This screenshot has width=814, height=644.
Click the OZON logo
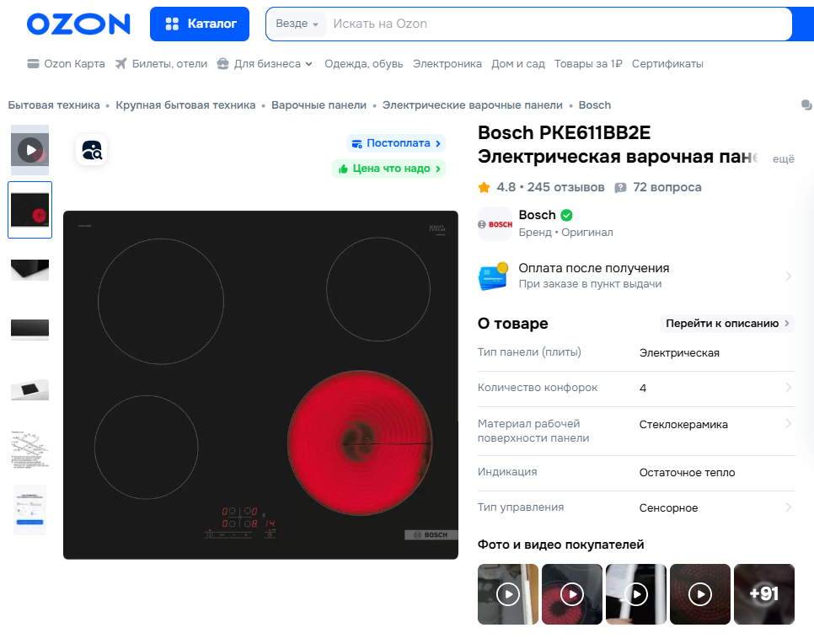78,24
